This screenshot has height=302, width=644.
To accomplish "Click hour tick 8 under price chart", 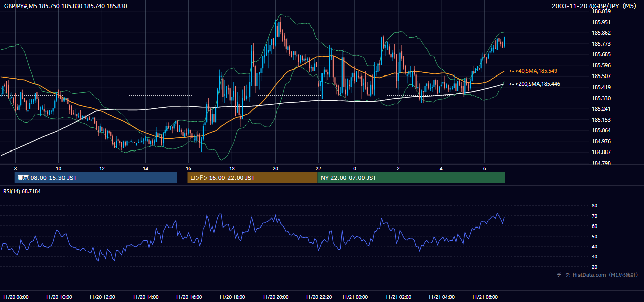I will pos(16,169).
